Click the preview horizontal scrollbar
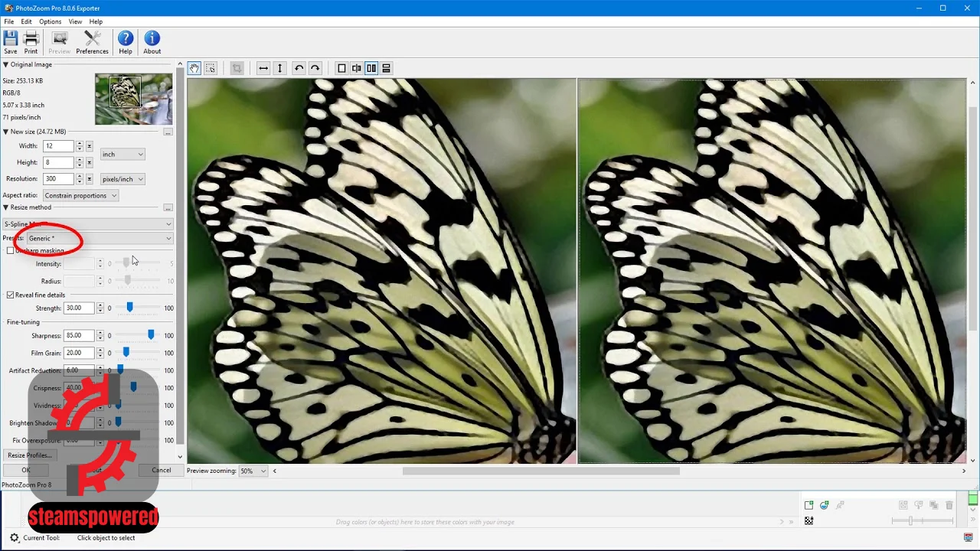 pos(541,471)
